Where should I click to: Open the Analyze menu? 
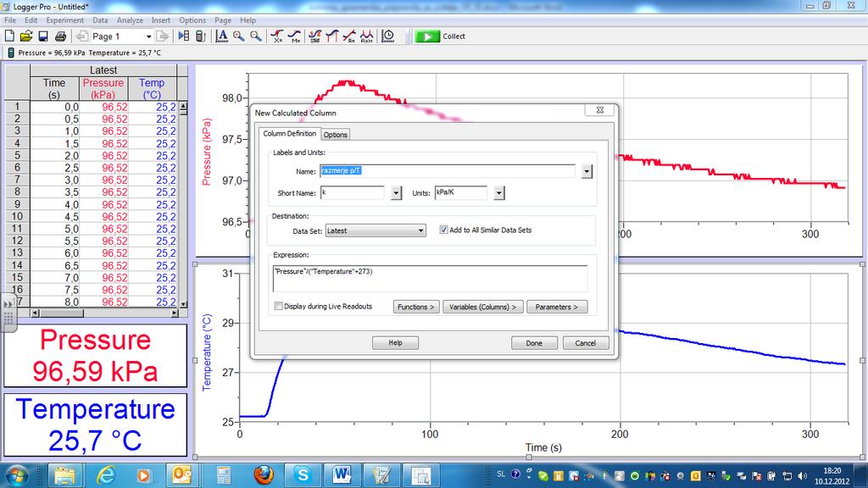[x=130, y=20]
